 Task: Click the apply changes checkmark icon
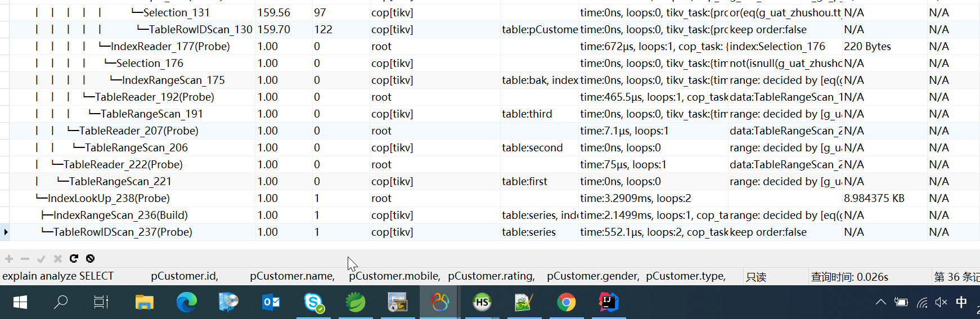(41, 259)
